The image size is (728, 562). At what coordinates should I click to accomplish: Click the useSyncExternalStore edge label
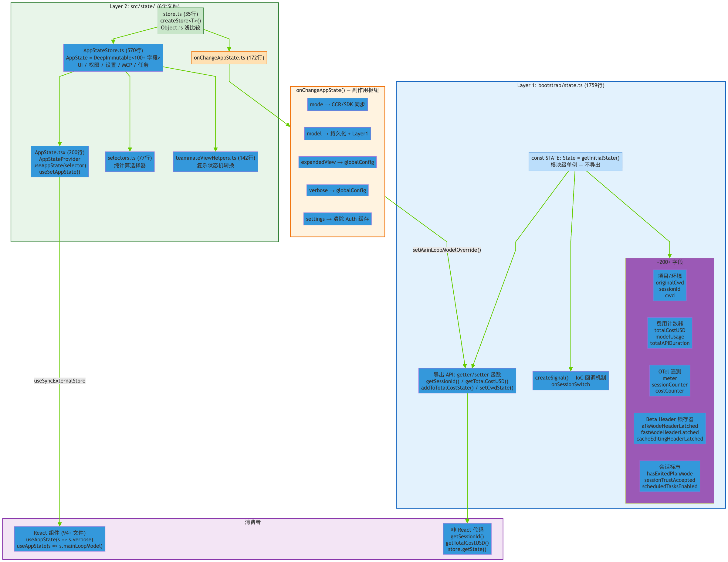(x=60, y=380)
